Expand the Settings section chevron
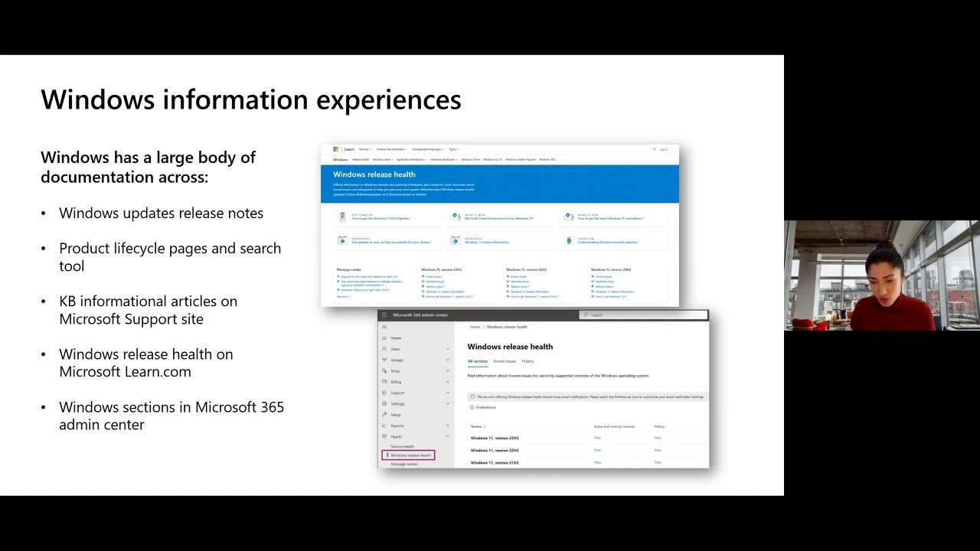980x551 pixels. point(448,404)
